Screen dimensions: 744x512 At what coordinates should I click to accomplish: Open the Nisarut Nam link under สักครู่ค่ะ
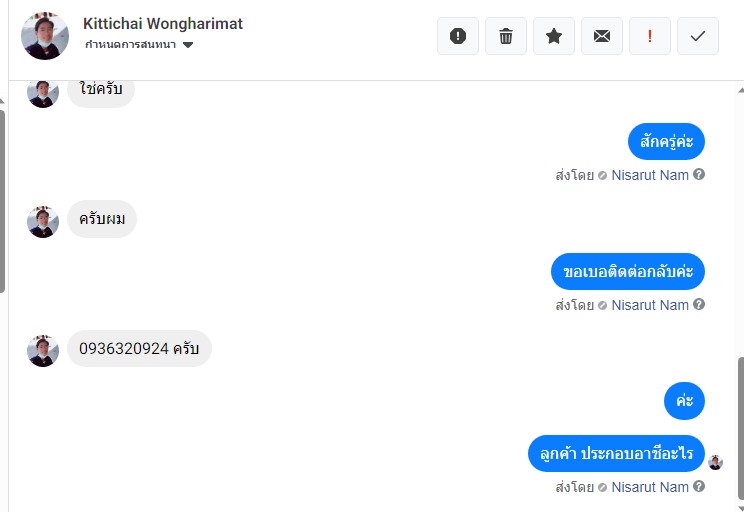650,175
